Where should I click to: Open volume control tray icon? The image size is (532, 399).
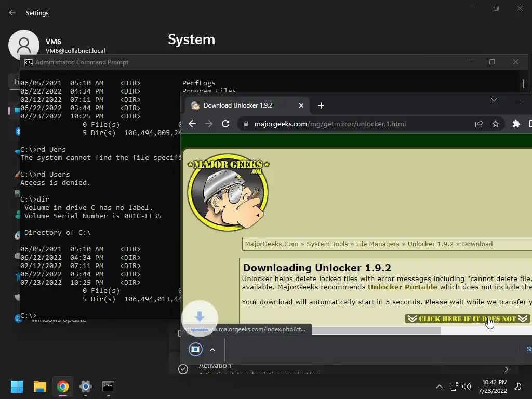point(467,387)
